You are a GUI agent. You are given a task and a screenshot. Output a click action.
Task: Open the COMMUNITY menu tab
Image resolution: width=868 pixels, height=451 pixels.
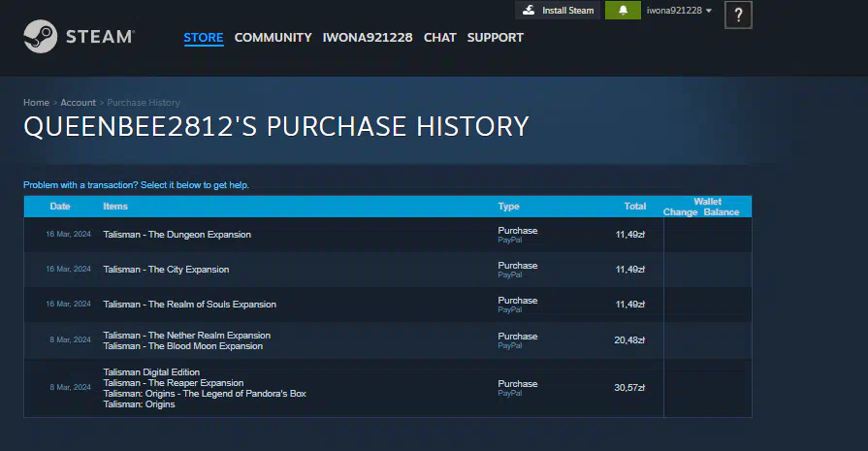273,38
